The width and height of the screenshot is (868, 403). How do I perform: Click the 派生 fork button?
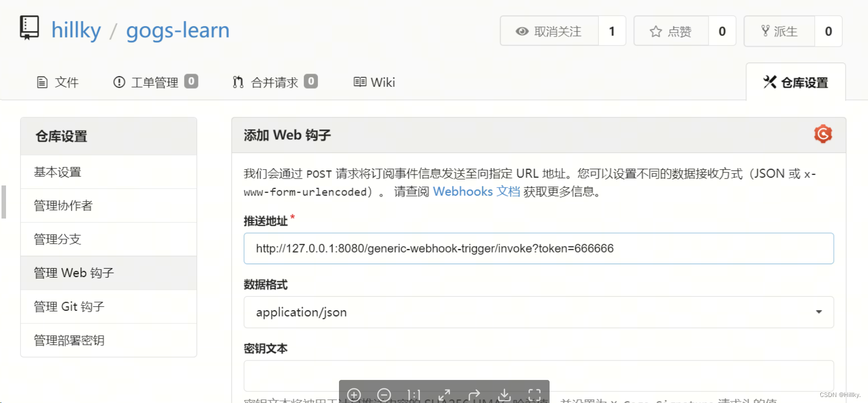[x=779, y=31]
